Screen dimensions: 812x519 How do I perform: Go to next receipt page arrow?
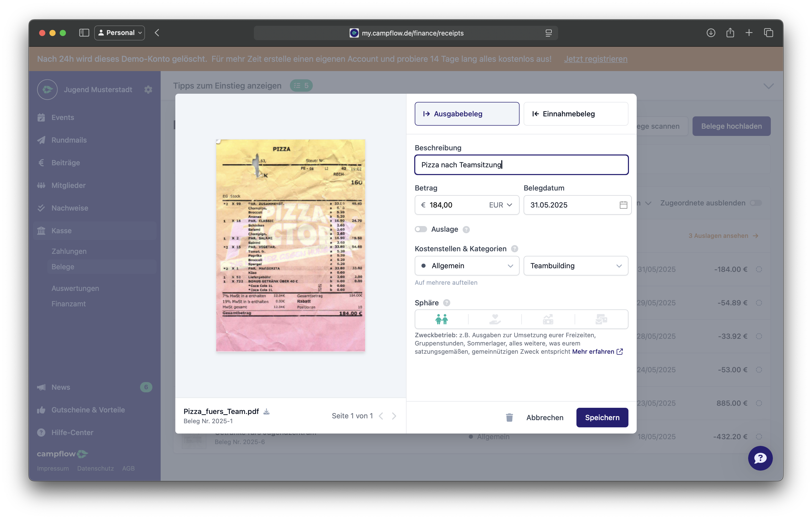click(x=394, y=416)
